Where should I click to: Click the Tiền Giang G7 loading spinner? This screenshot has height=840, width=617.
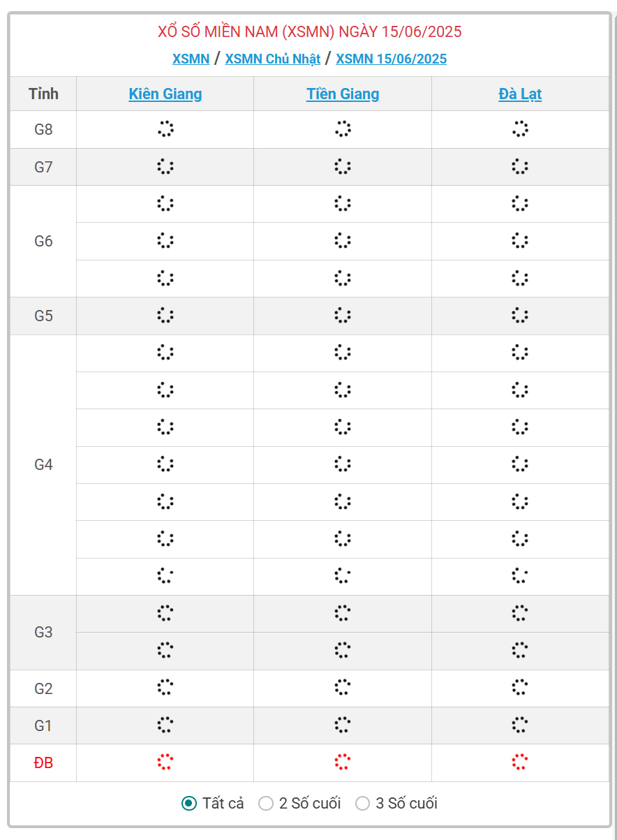(x=342, y=167)
